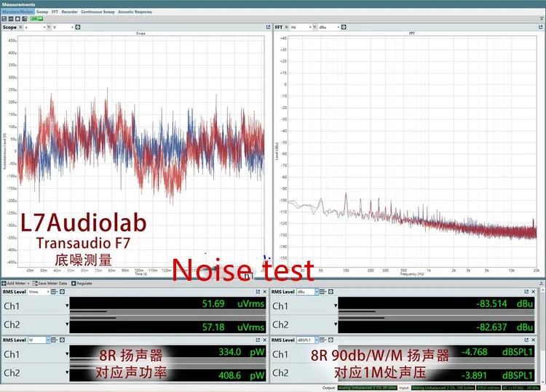Click the '310.0 mVrms' input range status

[488, 388]
